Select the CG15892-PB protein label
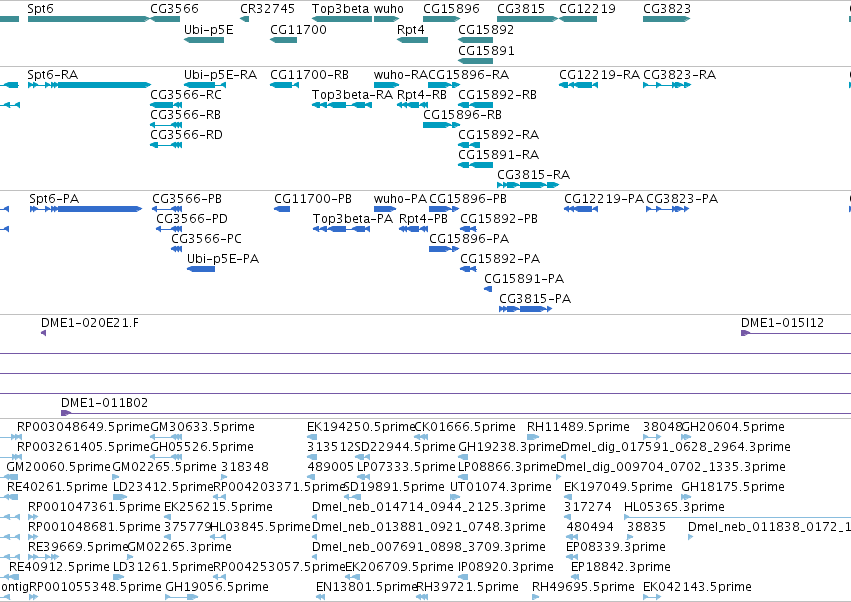The height and width of the screenshot is (602, 851). pyautogui.click(x=499, y=219)
